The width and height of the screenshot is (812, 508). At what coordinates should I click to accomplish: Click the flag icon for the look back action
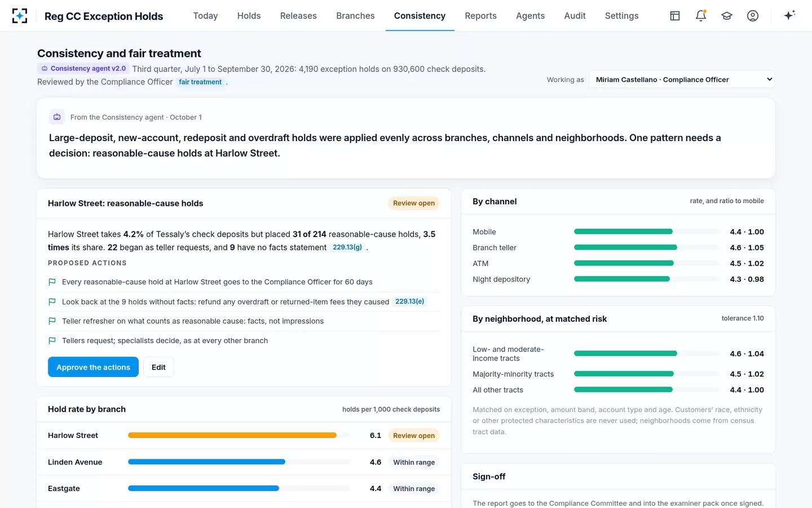point(52,302)
